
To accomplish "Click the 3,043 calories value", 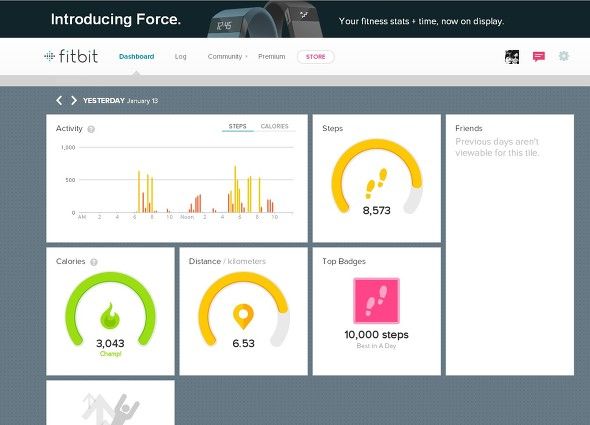I will point(110,343).
